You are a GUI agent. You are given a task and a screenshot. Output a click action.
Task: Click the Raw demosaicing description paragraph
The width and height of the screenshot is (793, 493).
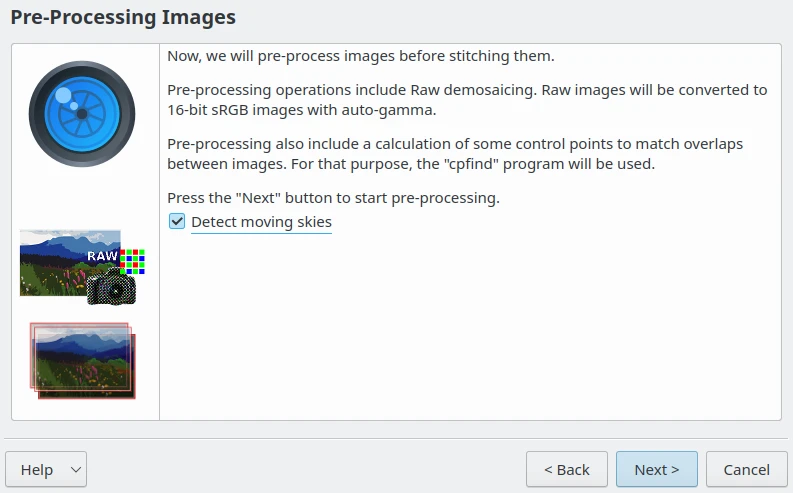click(x=466, y=100)
